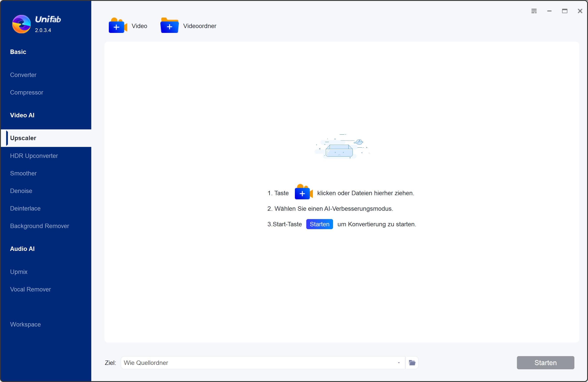Screen dimensions: 588x382
Task: Navigate to the Compressor section
Action: pos(27,93)
